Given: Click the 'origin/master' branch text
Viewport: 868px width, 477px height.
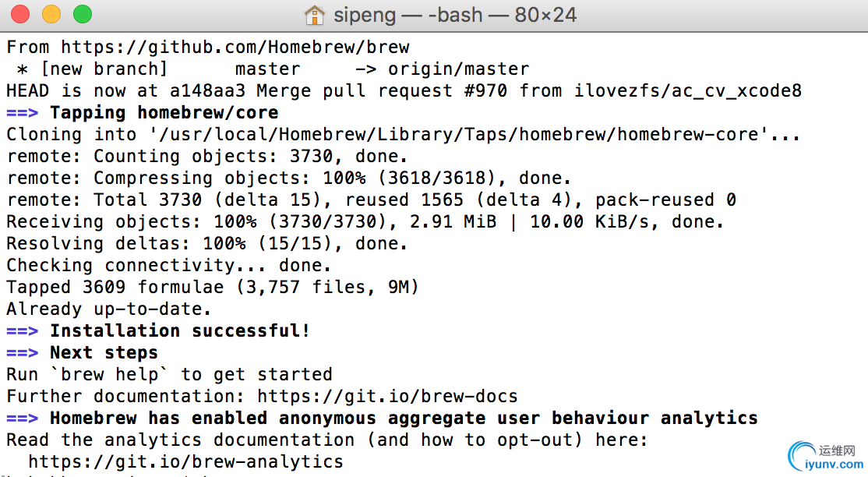Looking at the screenshot, I should coord(458,69).
